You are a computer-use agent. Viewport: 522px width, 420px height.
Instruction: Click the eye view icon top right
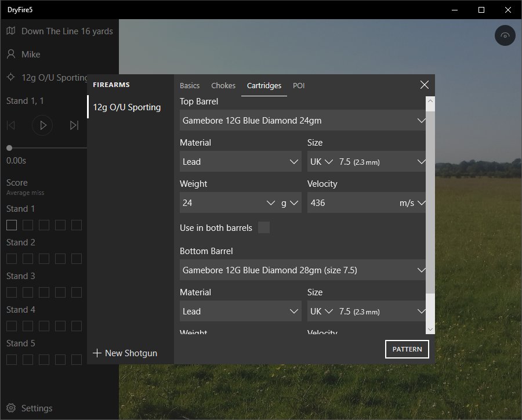505,36
